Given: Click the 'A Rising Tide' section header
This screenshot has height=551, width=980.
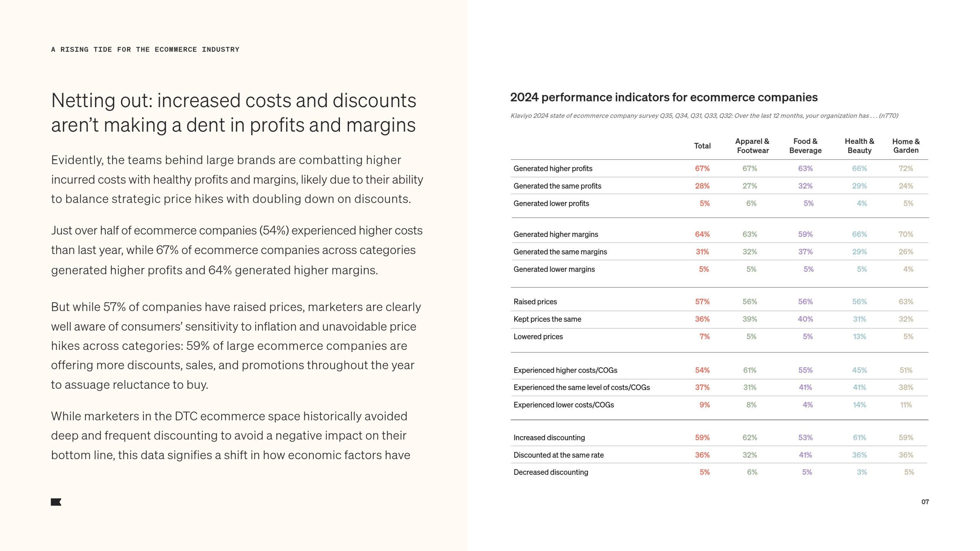Looking at the screenshot, I should 145,49.
